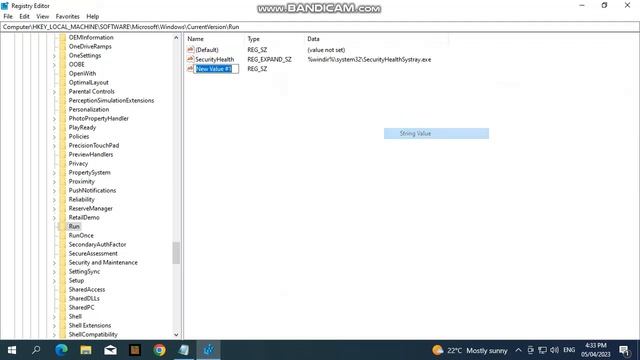This screenshot has width=640, height=360.
Task: Click the Privacy folder icon
Action: 62,163
